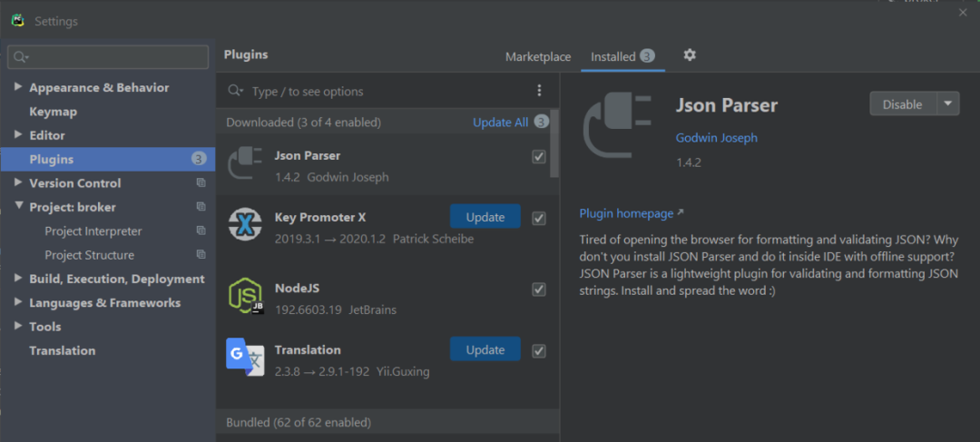Click the '1.4.2' version in details pane

click(688, 162)
